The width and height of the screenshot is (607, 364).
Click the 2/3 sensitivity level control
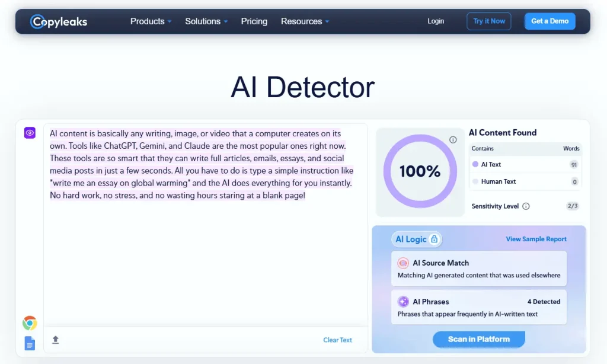point(572,206)
